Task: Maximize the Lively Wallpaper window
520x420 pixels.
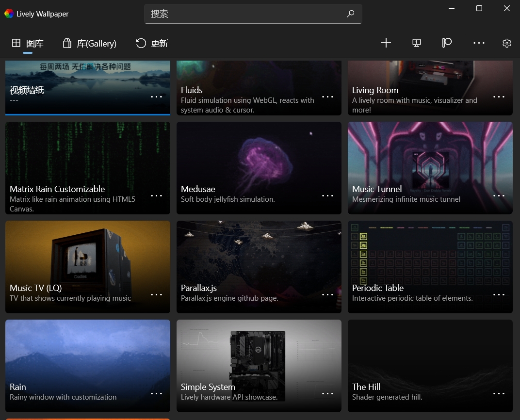Action: pos(479,8)
